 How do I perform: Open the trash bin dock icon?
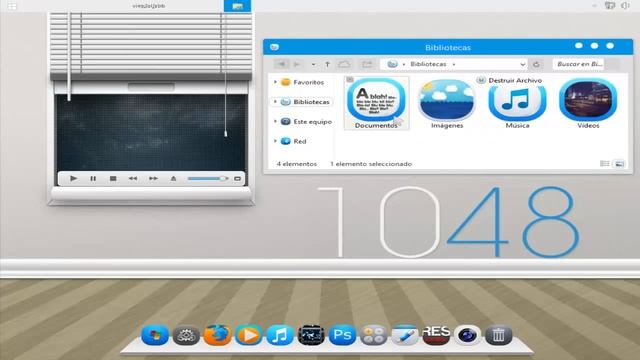click(x=498, y=336)
